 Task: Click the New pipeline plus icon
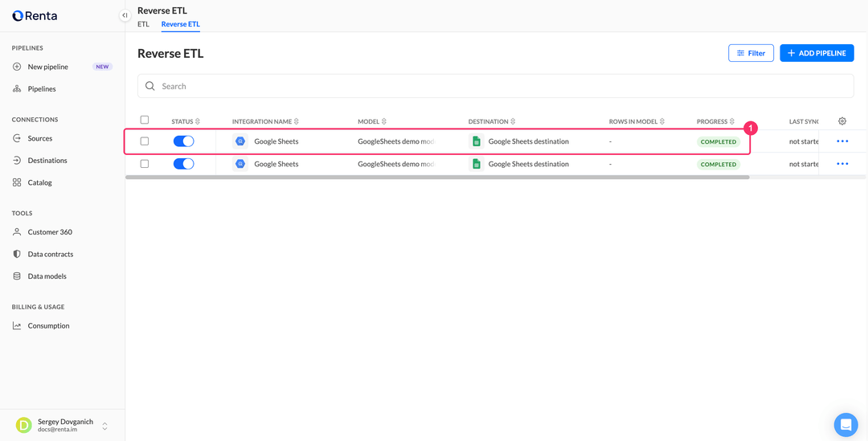[17, 67]
